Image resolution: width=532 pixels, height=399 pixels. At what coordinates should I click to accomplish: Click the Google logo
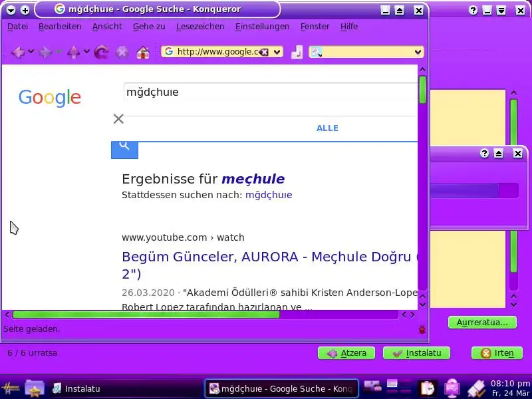click(x=50, y=98)
